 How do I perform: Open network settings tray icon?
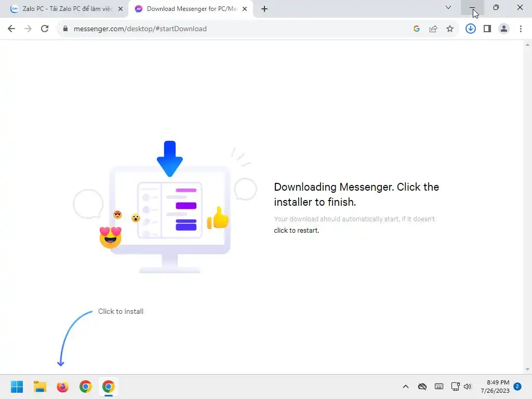[x=455, y=387]
